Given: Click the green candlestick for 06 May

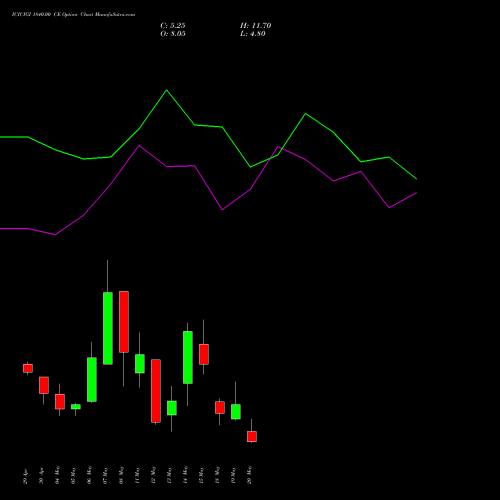Looking at the screenshot, I should pyautogui.click(x=92, y=379).
